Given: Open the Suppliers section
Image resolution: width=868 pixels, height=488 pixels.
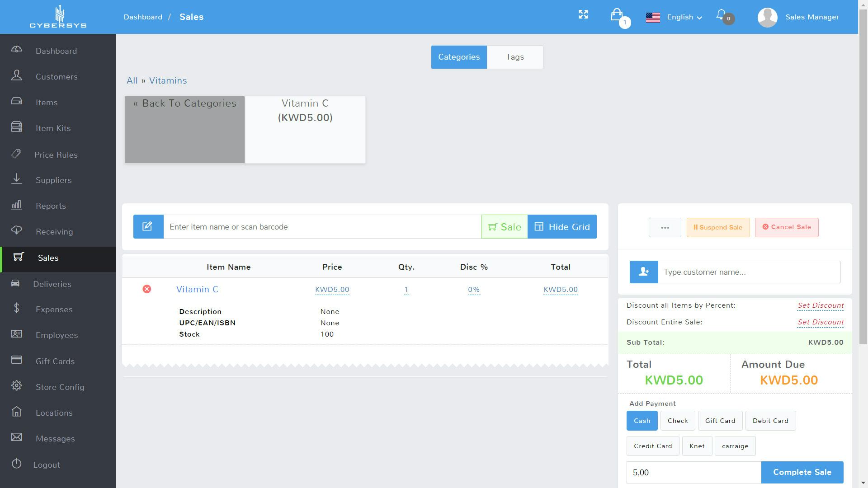Looking at the screenshot, I should pyautogui.click(x=53, y=180).
